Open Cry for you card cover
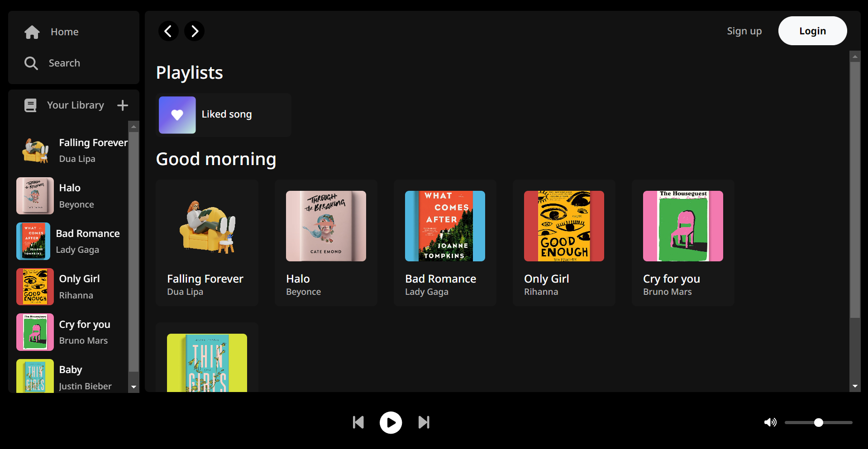 coord(683,226)
